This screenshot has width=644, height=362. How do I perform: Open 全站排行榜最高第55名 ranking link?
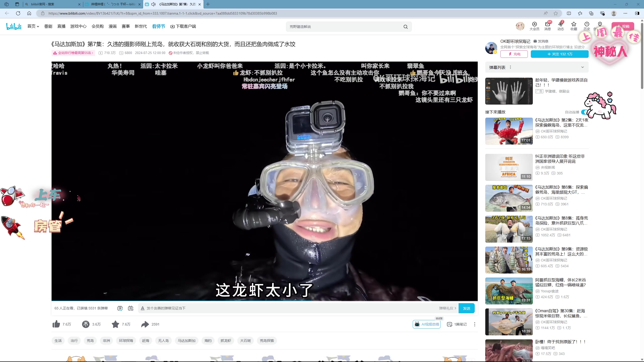[x=73, y=53]
